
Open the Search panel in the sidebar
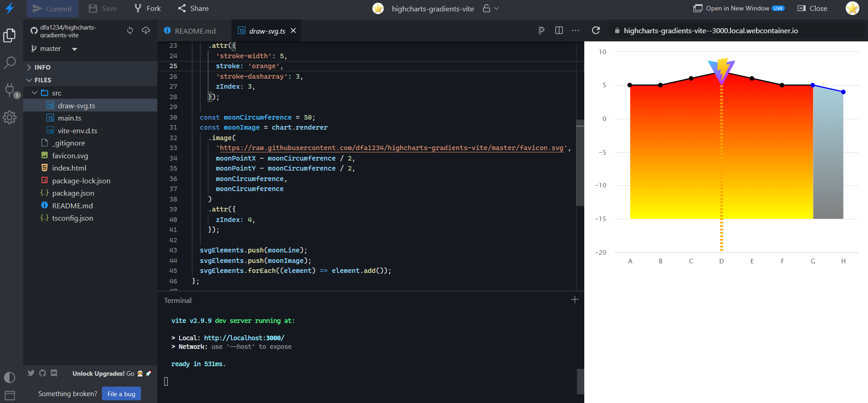(10, 62)
